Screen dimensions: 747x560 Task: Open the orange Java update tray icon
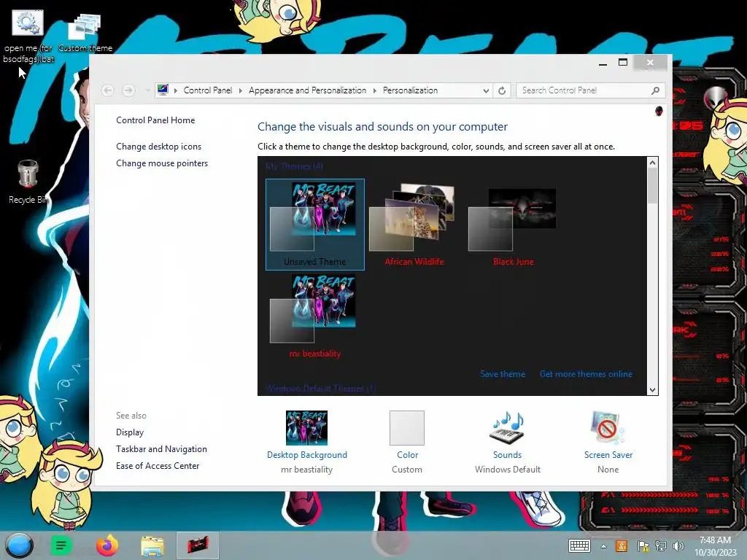tap(622, 546)
